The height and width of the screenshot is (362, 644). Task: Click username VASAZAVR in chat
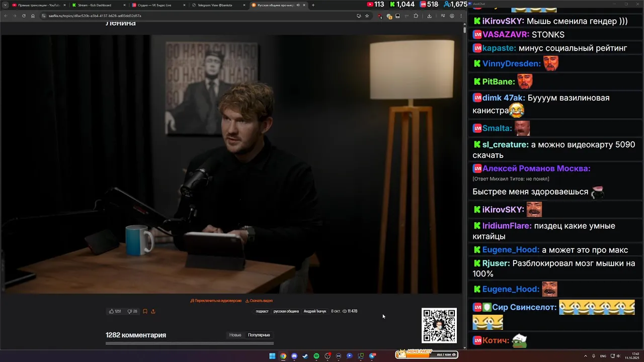coord(506,35)
